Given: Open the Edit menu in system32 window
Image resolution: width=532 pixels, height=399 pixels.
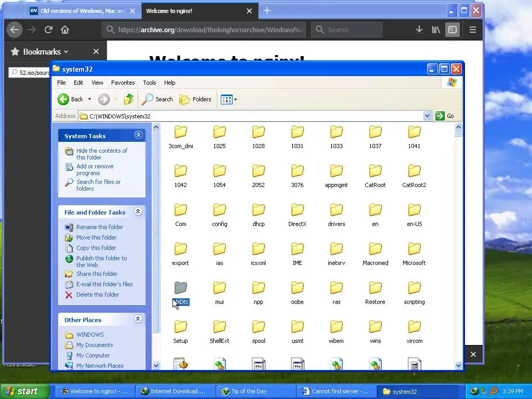Looking at the screenshot, I should tap(78, 83).
